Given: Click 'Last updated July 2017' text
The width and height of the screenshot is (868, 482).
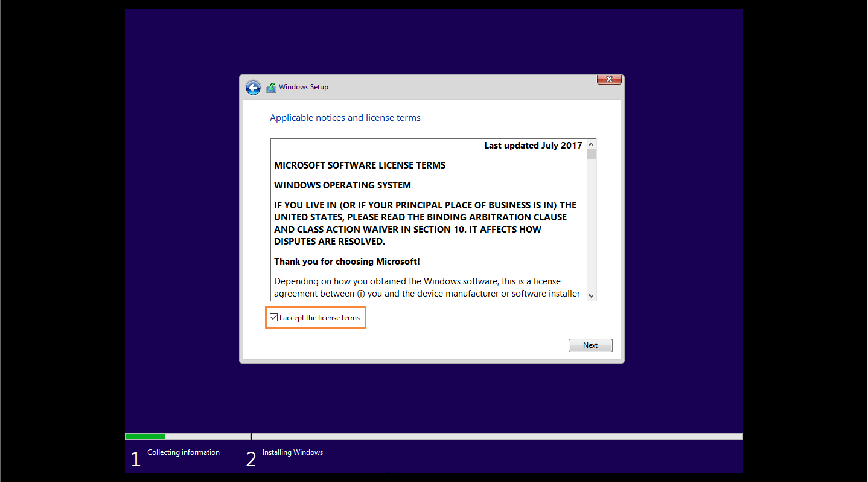Looking at the screenshot, I should (x=533, y=146).
